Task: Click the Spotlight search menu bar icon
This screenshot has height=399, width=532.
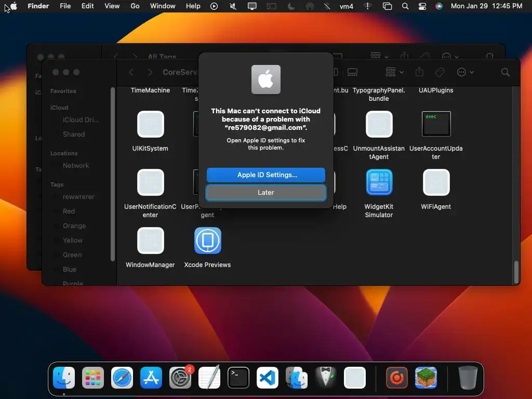Action: [405, 6]
